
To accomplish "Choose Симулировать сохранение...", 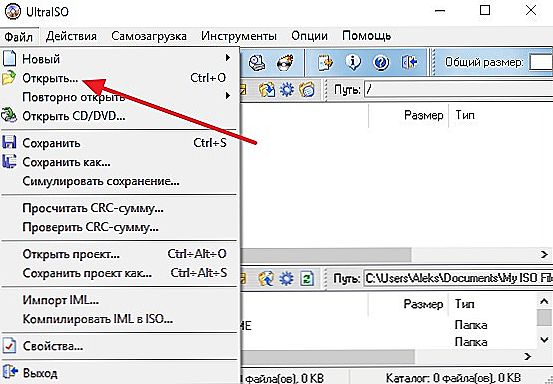I will click(x=119, y=181).
